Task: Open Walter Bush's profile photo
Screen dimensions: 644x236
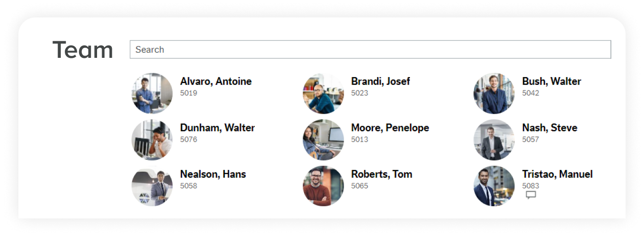Action: pyautogui.click(x=494, y=93)
